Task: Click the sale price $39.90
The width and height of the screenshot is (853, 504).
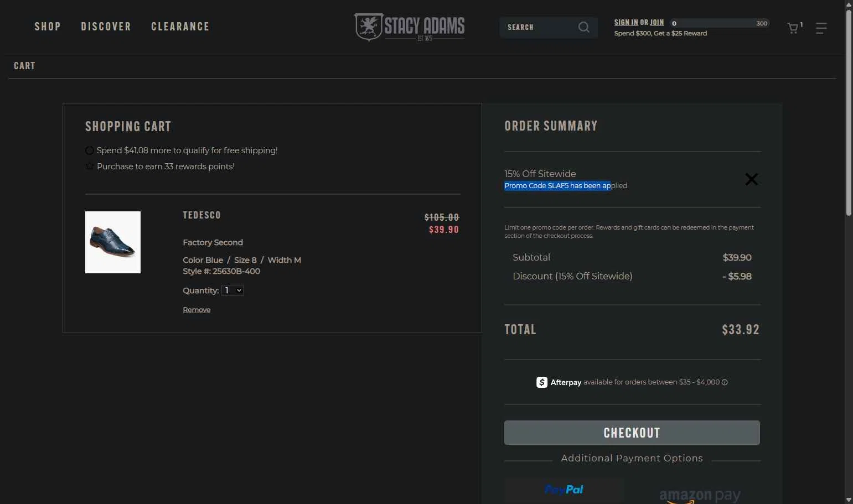Action: pos(444,230)
